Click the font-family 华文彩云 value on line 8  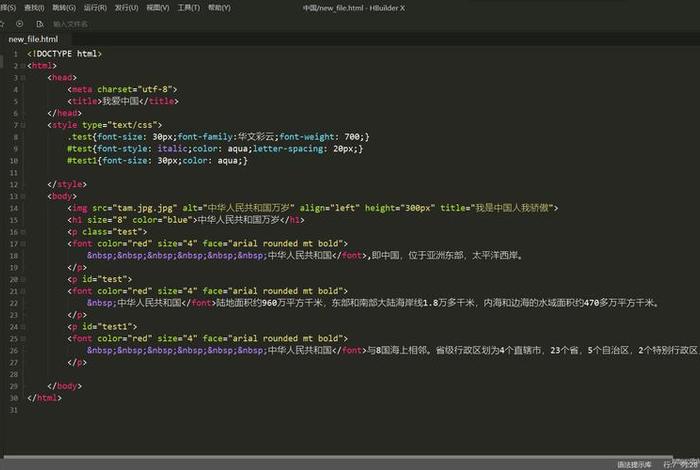point(256,137)
